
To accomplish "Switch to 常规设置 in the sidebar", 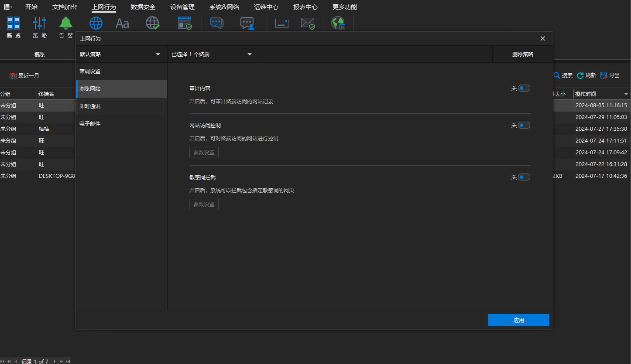I will pyautogui.click(x=121, y=71).
